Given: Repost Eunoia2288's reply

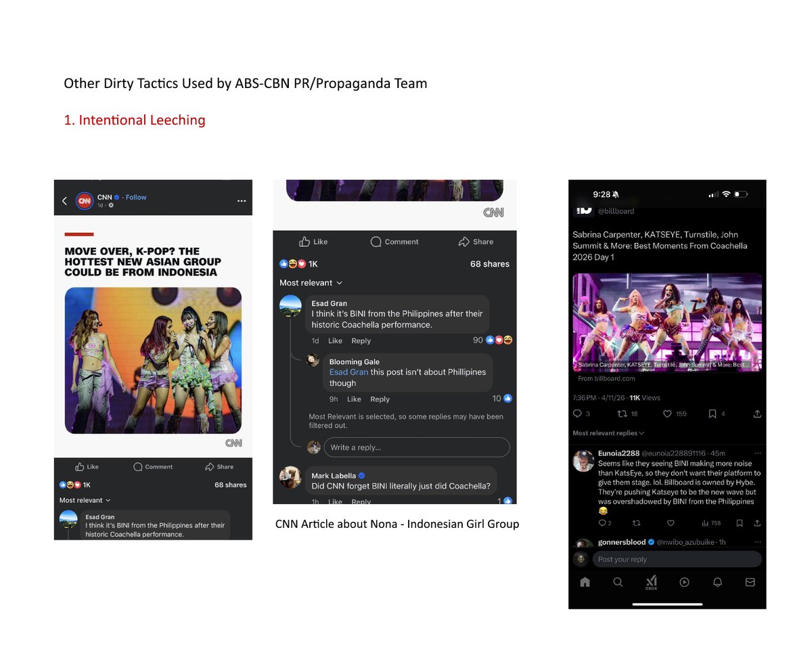Looking at the screenshot, I should coord(636,523).
